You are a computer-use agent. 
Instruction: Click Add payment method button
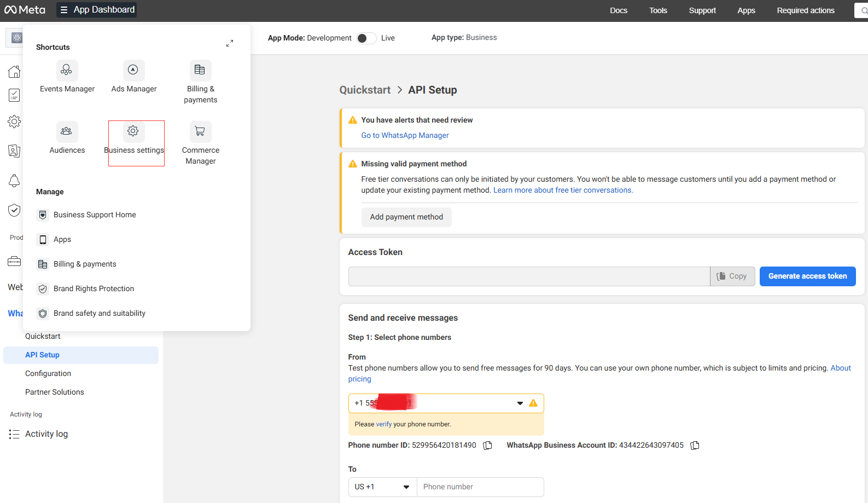tap(406, 217)
